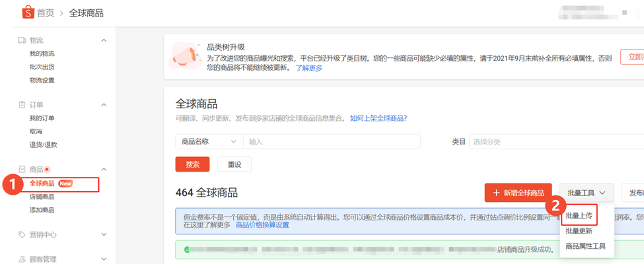Open 全球商品 in the sidebar
644x264 pixels.
(x=42, y=183)
